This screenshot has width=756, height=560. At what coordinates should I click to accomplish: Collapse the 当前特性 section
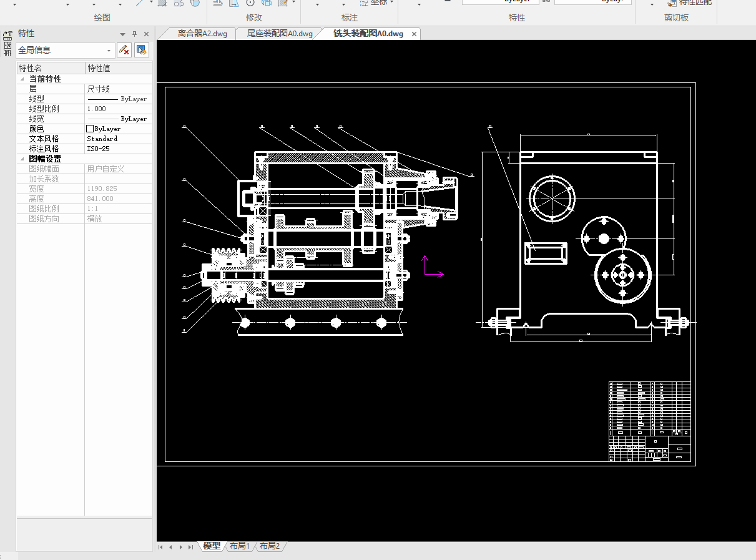23,79
